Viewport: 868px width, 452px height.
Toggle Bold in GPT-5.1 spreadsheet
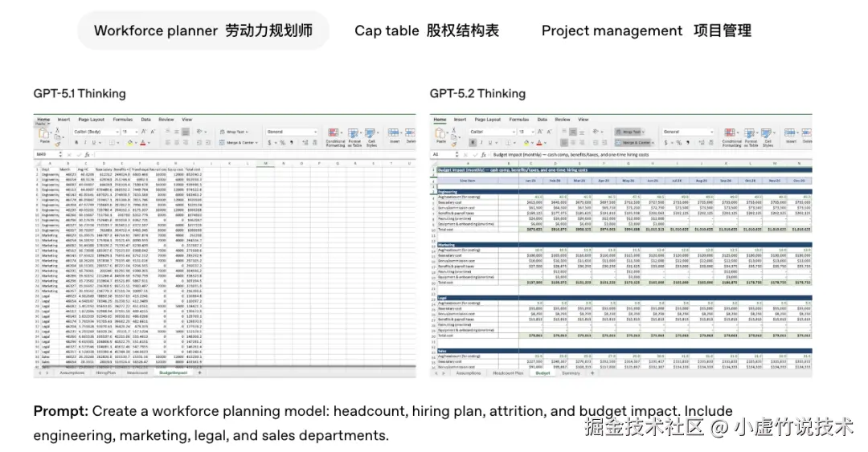point(76,143)
